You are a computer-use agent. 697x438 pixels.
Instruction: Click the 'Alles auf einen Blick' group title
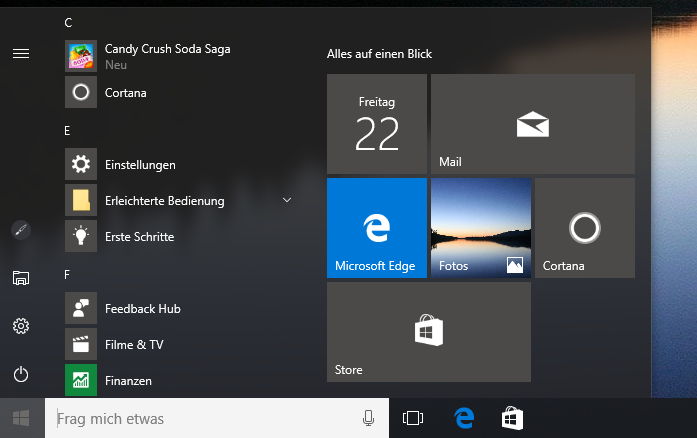point(379,54)
